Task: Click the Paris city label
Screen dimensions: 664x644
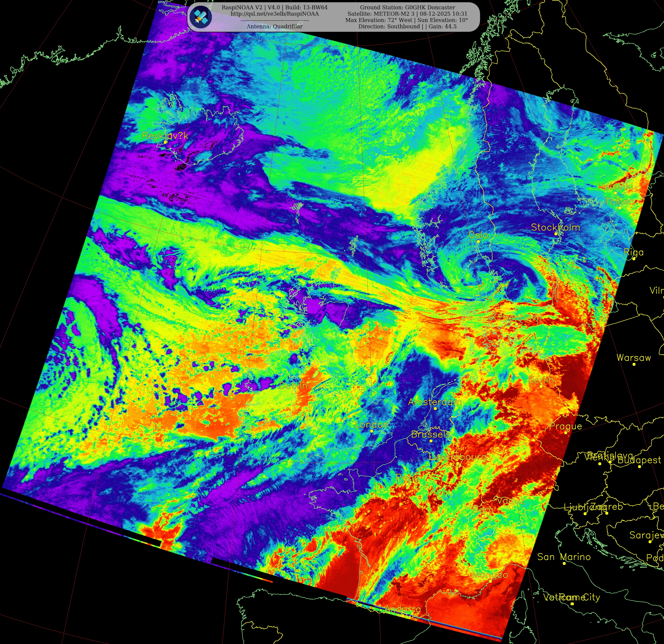Action: point(407,477)
